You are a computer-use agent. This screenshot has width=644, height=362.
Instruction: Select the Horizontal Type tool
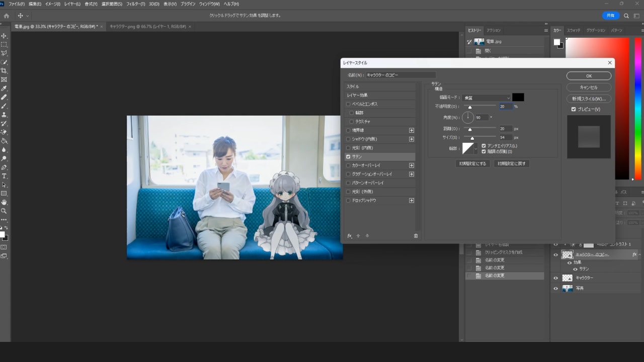[x=4, y=176]
